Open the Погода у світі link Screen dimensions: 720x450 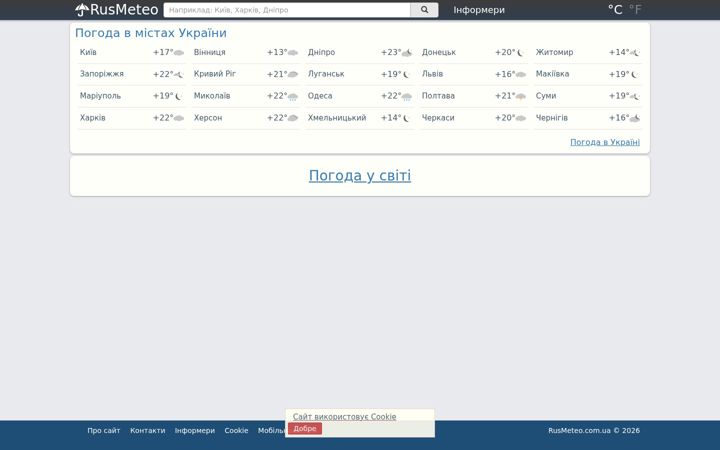point(360,175)
